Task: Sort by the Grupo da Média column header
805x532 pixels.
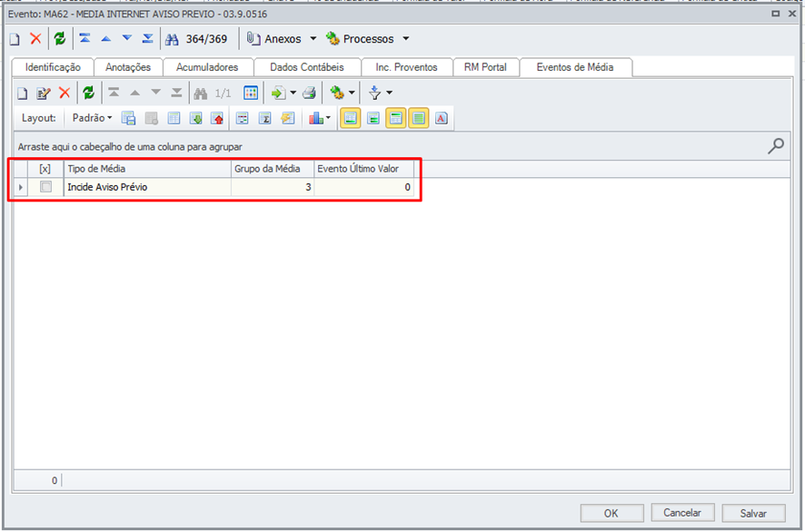Action: (x=273, y=169)
